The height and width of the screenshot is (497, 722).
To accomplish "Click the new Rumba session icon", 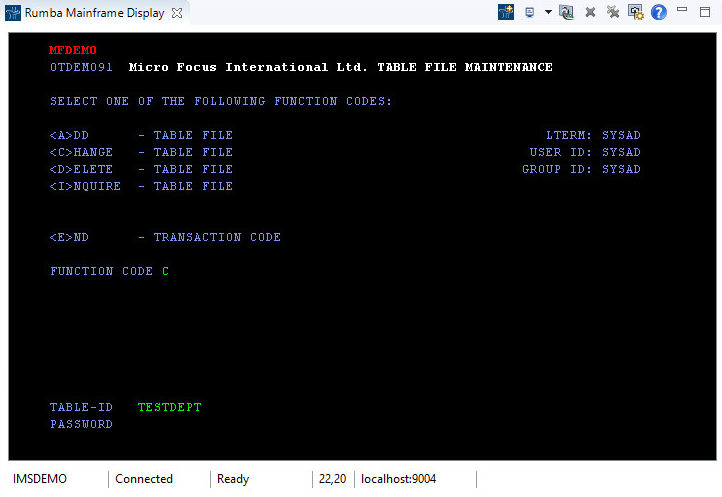I will click(x=508, y=12).
